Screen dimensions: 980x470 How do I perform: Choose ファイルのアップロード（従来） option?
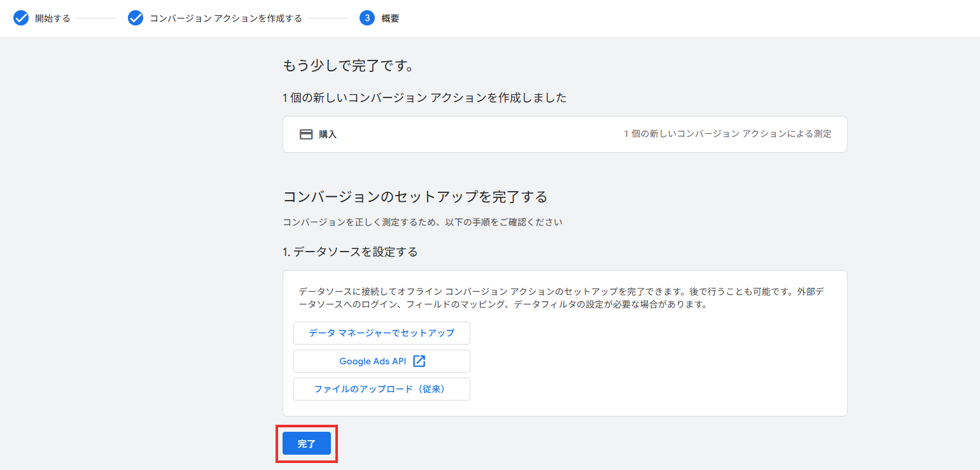381,389
